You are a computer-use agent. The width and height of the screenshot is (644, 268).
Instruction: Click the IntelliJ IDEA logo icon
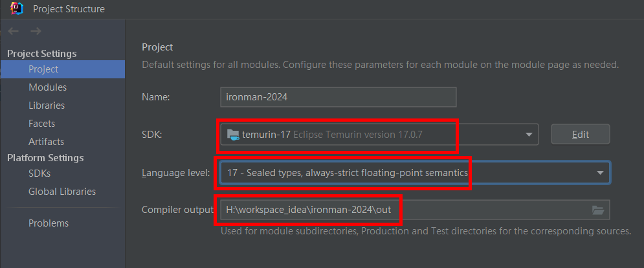click(x=17, y=9)
